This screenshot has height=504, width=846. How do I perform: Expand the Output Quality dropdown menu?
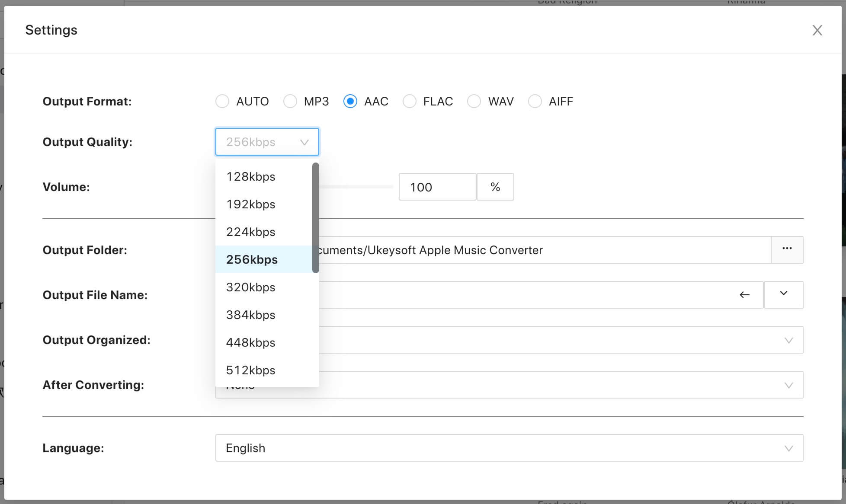(x=266, y=142)
